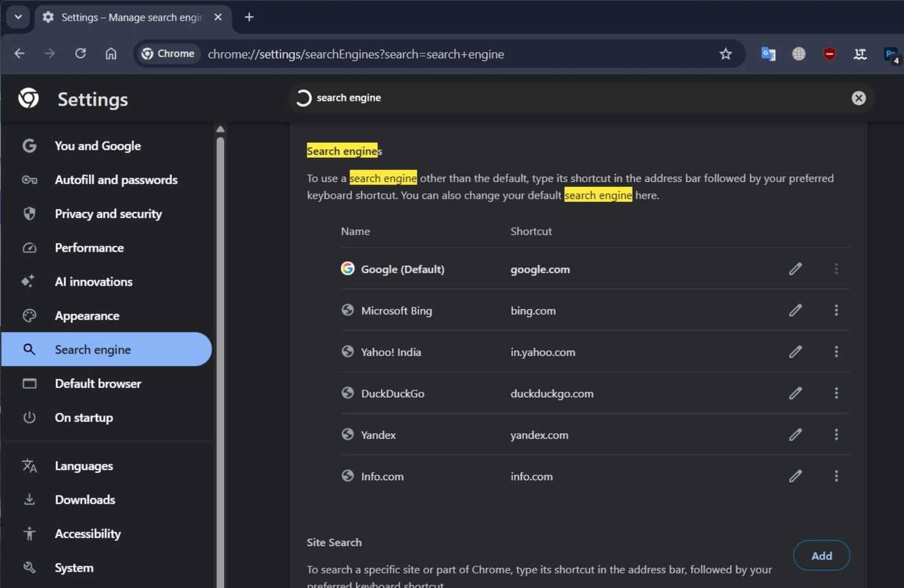This screenshot has height=588, width=904.
Task: Click the Google logo icon in the list
Action: pos(348,268)
